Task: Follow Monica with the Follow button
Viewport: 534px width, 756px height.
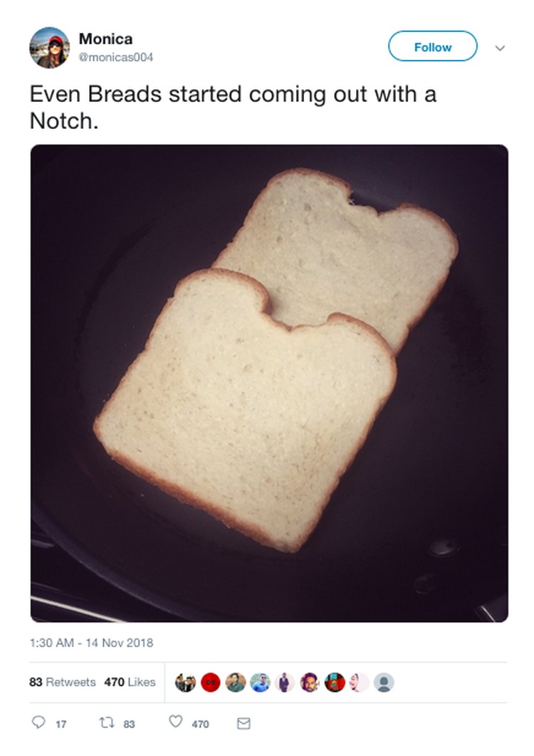Action: [x=433, y=46]
